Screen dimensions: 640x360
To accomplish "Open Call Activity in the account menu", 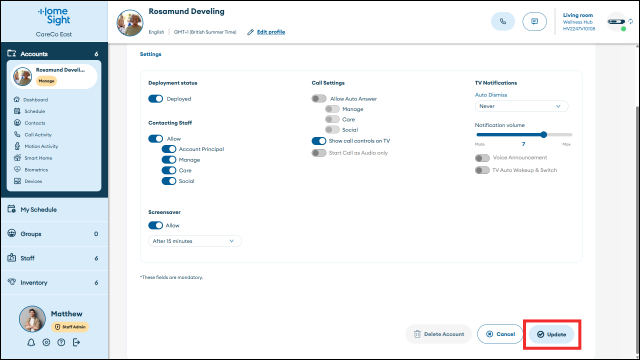I will click(x=38, y=135).
